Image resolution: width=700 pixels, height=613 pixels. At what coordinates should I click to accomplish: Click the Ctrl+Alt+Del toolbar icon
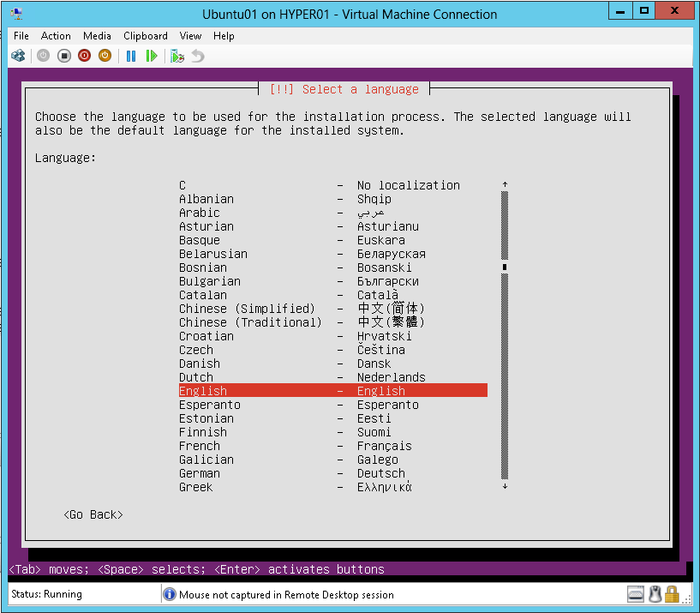pos(18,56)
